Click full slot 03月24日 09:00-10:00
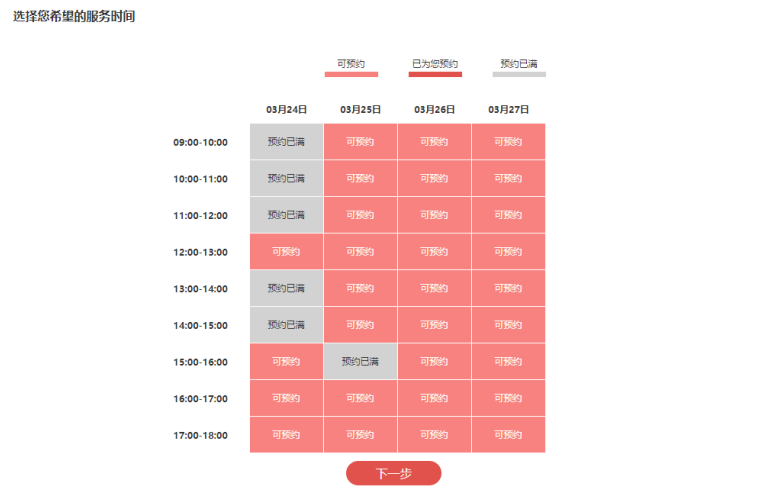The height and width of the screenshot is (492, 762). (x=286, y=141)
